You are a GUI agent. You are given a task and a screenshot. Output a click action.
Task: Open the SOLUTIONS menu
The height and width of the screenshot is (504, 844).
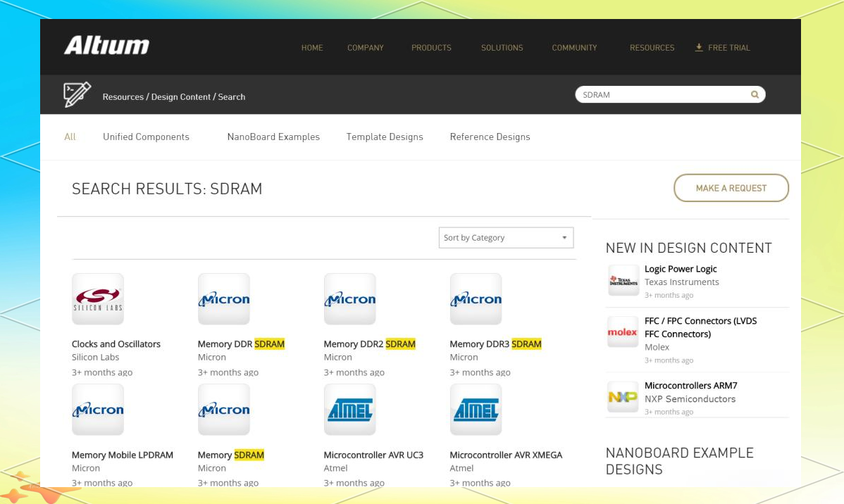pos(502,48)
